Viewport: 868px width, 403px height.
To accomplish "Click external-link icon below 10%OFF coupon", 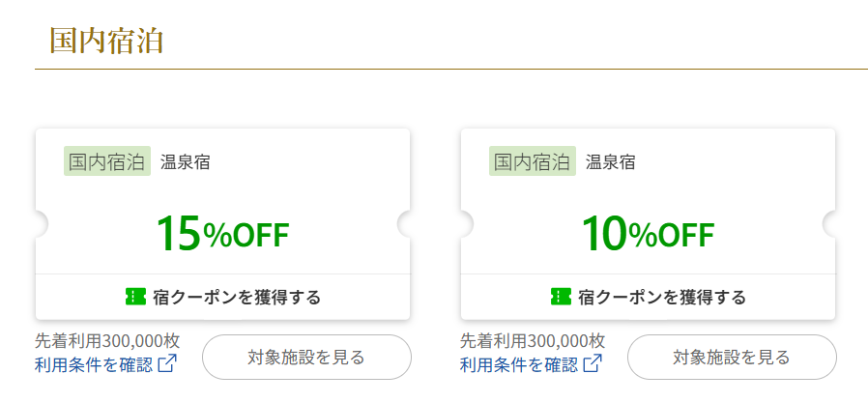I will pos(593,364).
